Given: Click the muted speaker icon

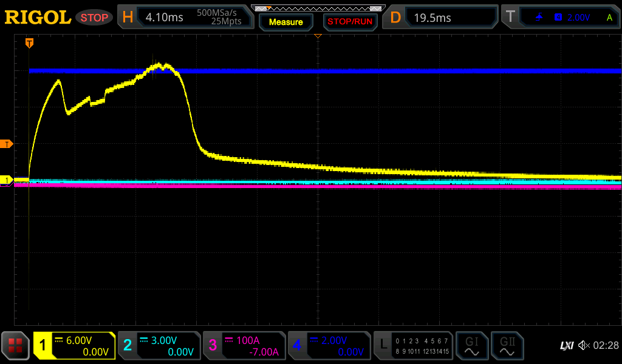Looking at the screenshot, I should click(x=584, y=346).
